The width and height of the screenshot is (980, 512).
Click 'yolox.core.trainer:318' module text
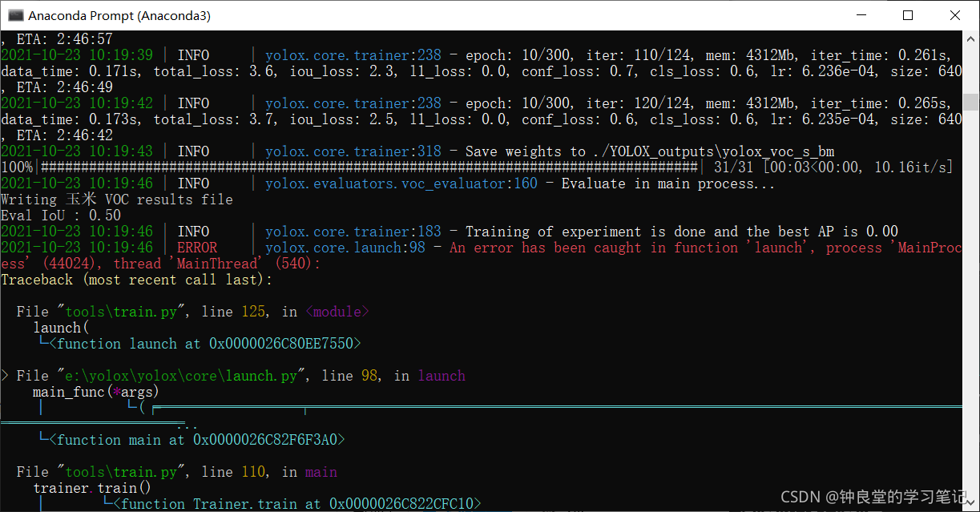click(353, 151)
